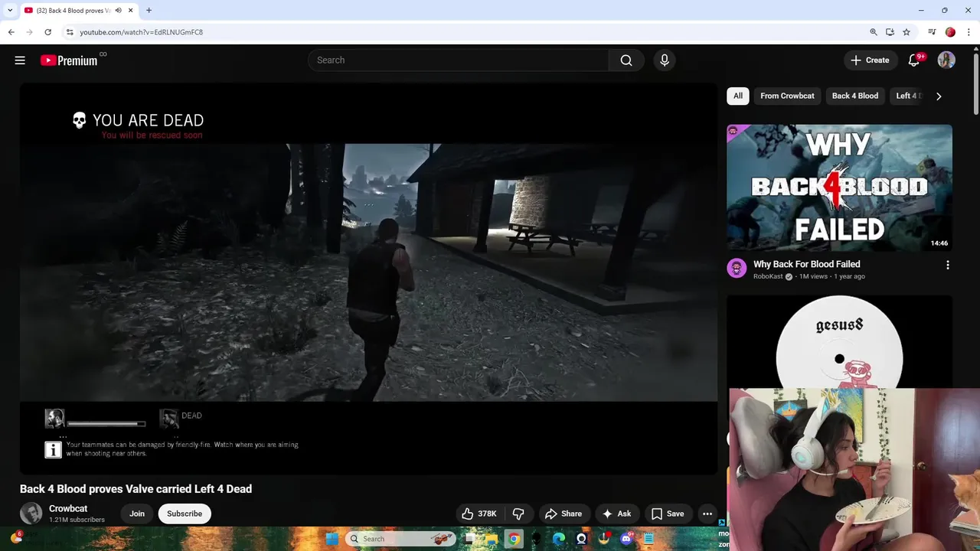Open Chrome media controls icon

pos(932,32)
